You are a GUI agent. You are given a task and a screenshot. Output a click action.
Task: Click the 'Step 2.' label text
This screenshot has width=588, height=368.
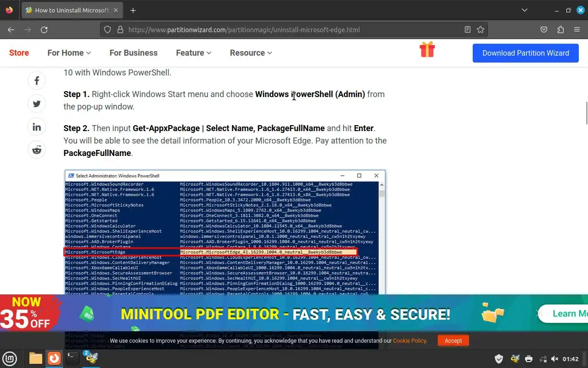tap(76, 128)
